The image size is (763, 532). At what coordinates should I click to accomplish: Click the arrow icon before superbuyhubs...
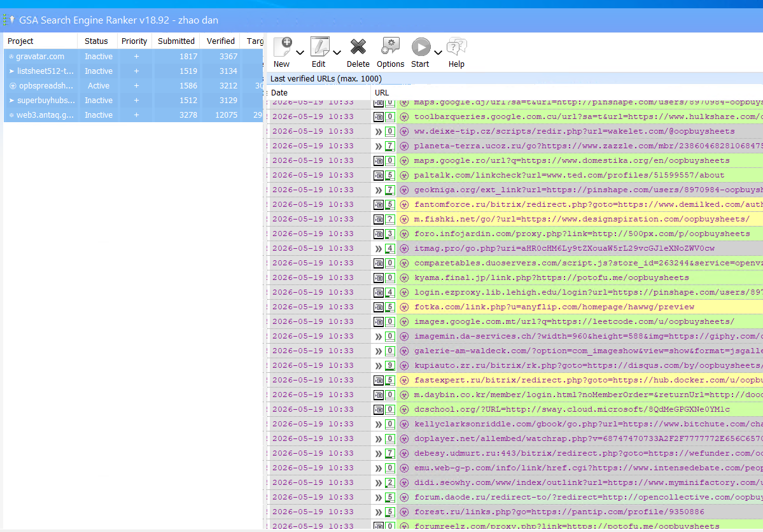pos(11,101)
